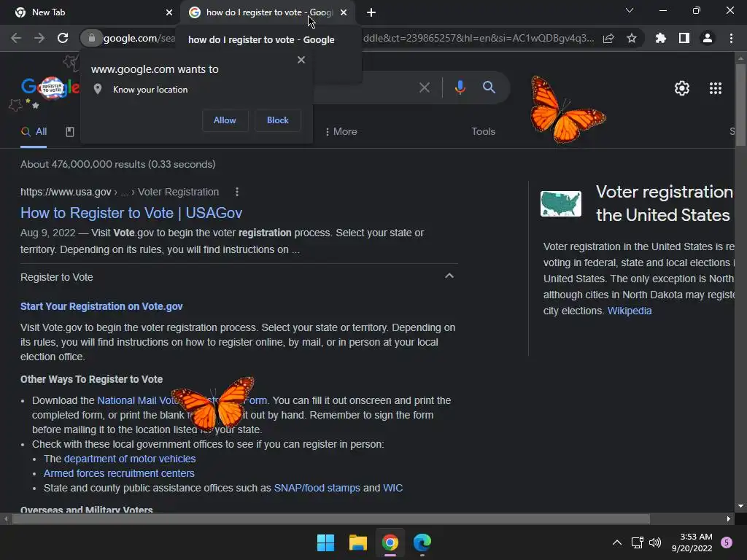Click the Google Register to Vote doodle
The height and width of the screenshot is (560, 747).
click(49, 88)
